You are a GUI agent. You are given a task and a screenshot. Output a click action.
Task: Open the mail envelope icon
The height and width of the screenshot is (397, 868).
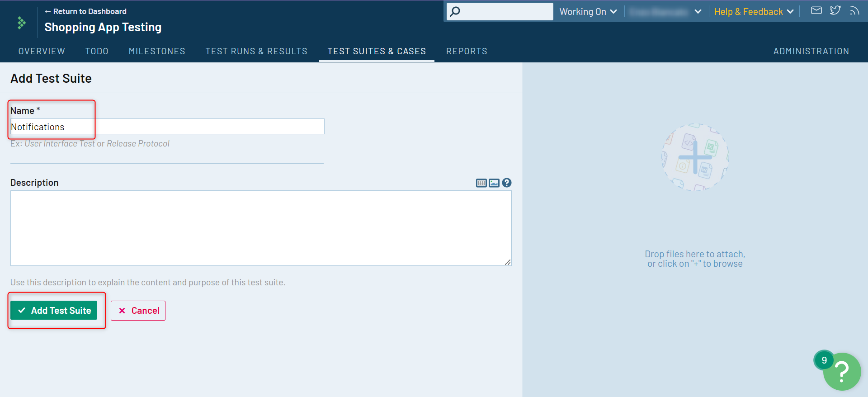(x=816, y=10)
